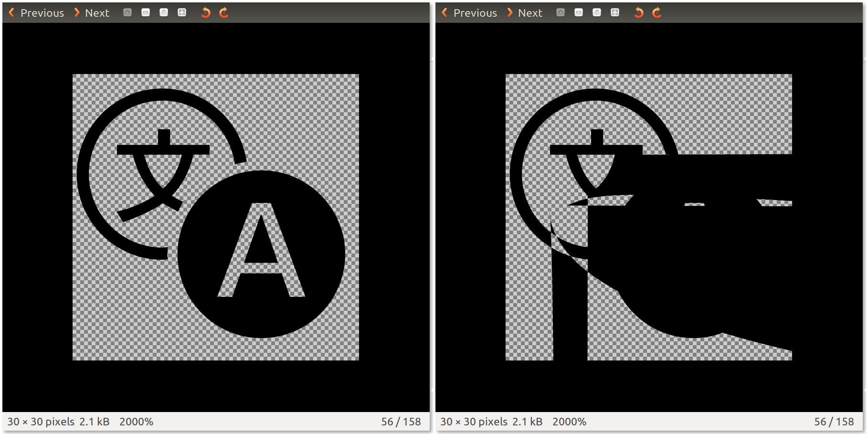Viewport: 868px width, 434px height.
Task: Fit image to window in right viewer
Action: [615, 12]
